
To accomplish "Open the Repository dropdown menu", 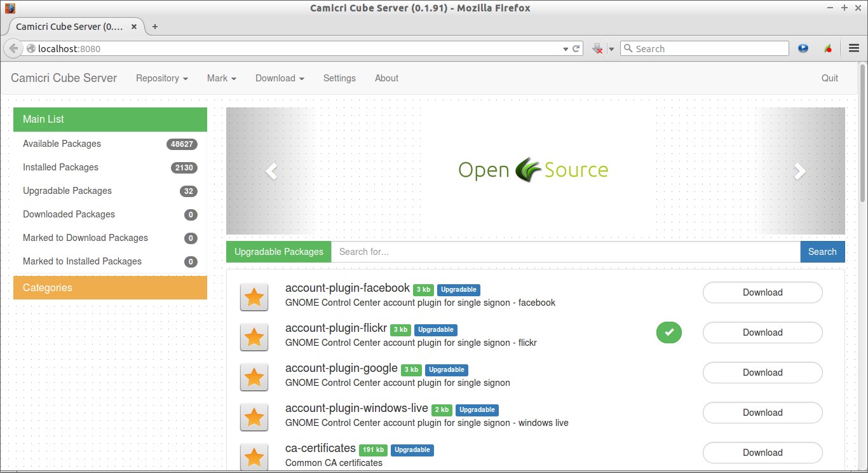I will 162,78.
